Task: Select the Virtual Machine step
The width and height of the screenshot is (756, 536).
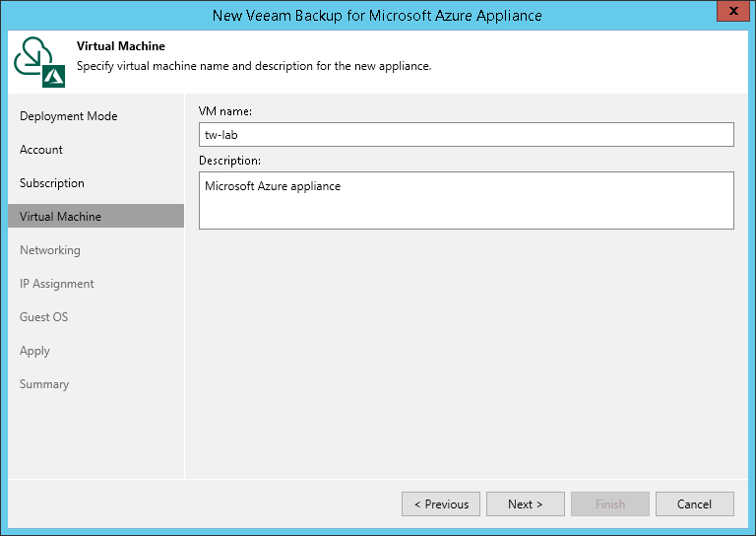Action: 95,216
